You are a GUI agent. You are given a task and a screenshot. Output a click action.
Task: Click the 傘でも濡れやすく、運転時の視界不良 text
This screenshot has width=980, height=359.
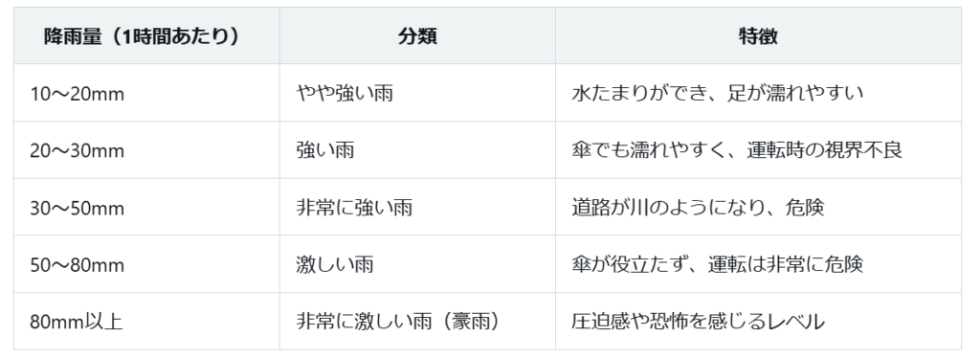click(x=737, y=150)
